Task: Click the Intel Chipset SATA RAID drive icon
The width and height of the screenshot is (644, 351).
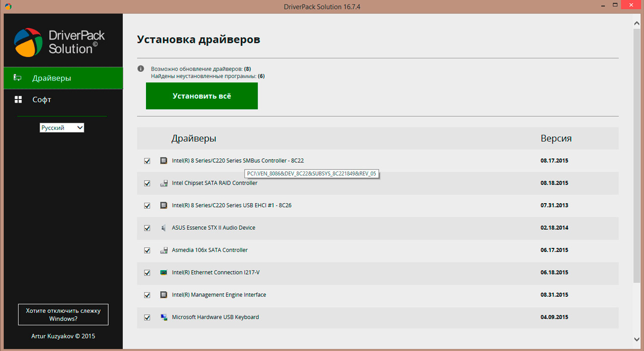Action: [x=164, y=184]
